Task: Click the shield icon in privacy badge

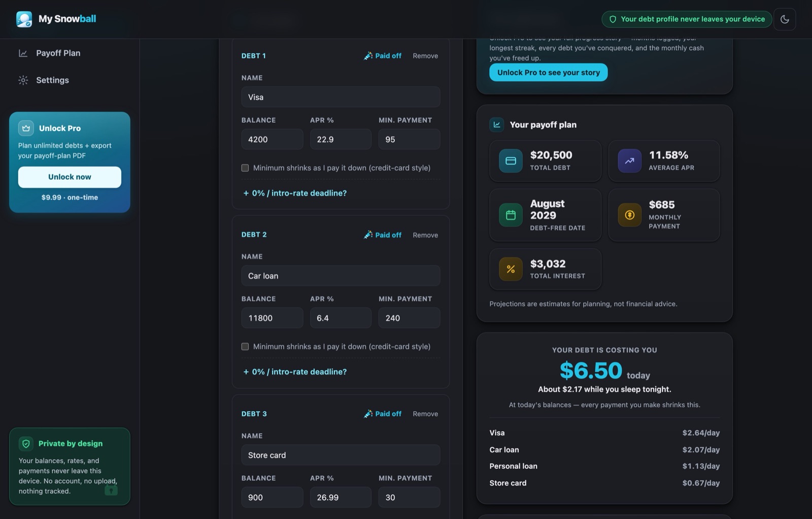Action: [x=613, y=19]
